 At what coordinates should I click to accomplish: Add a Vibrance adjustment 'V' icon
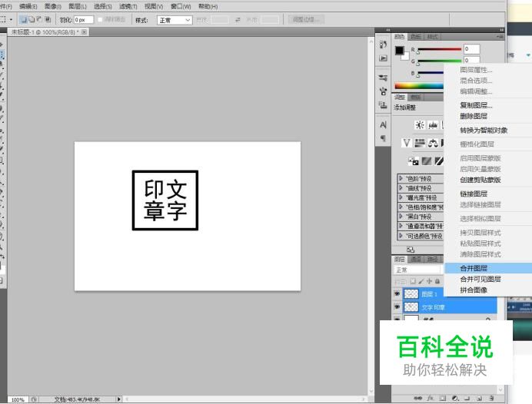pos(407,143)
